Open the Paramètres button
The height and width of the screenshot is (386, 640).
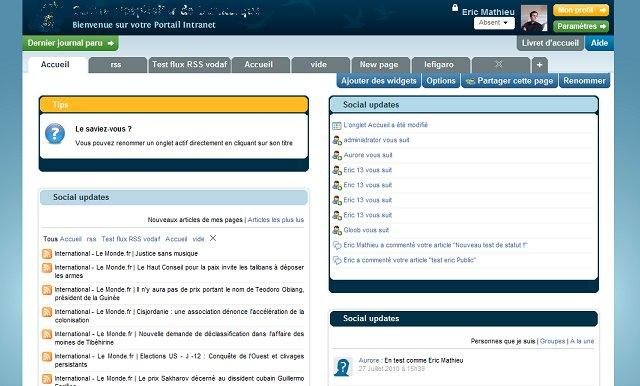(581, 26)
